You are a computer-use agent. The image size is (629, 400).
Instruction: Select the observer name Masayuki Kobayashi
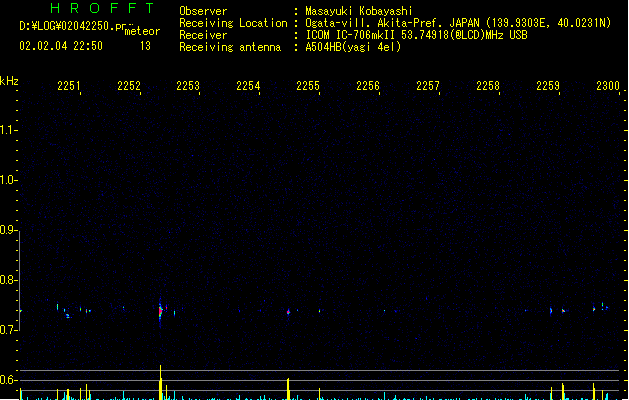pyautogui.click(x=359, y=11)
